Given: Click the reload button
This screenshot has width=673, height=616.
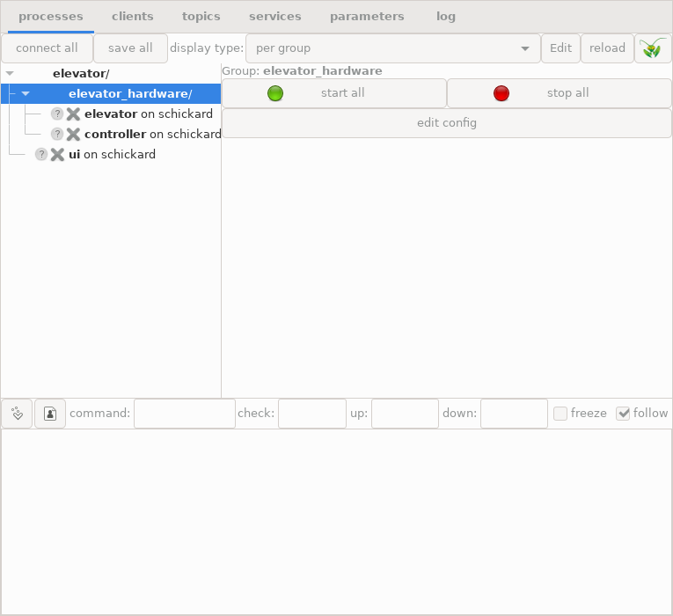Looking at the screenshot, I should point(607,48).
